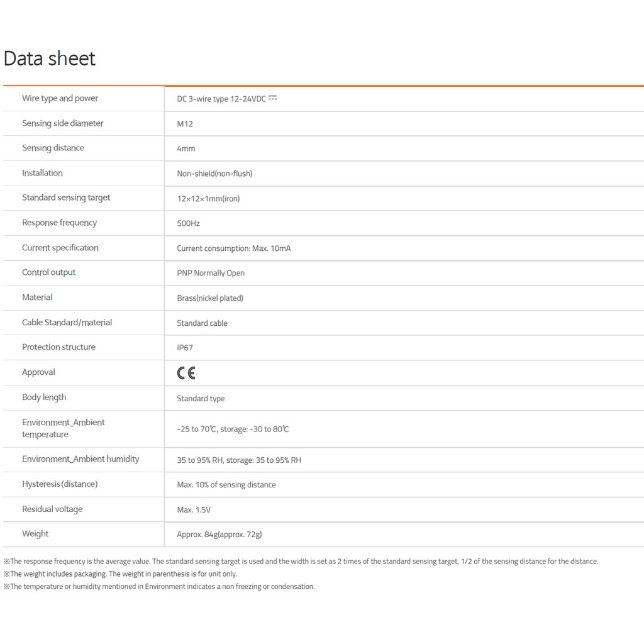This screenshot has height=644, width=644.
Task: Click the Non-shield(non-flush) installation value
Action: click(214, 174)
